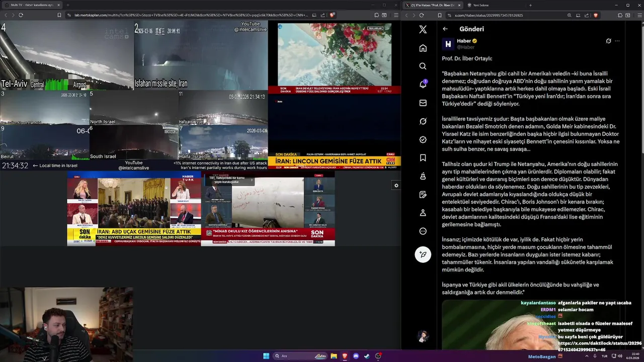Switch to Yeni Sekme tab
The height and width of the screenshot is (362, 644).
pos(481,5)
